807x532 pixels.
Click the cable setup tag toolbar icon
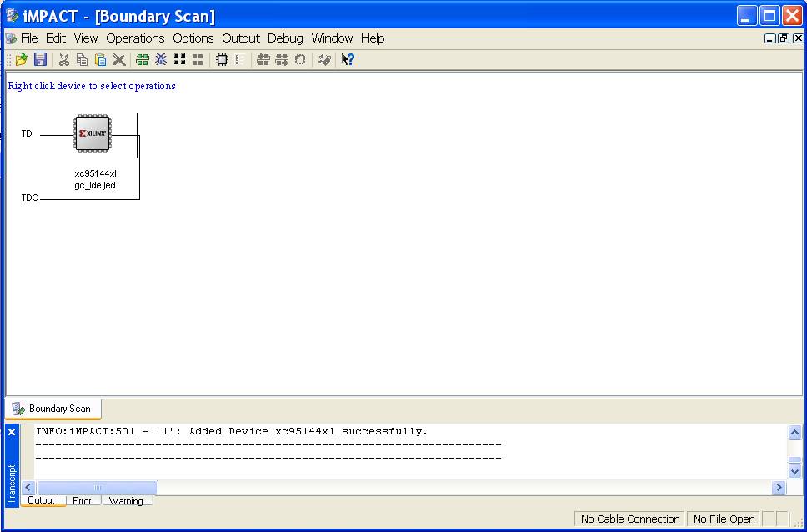324,60
